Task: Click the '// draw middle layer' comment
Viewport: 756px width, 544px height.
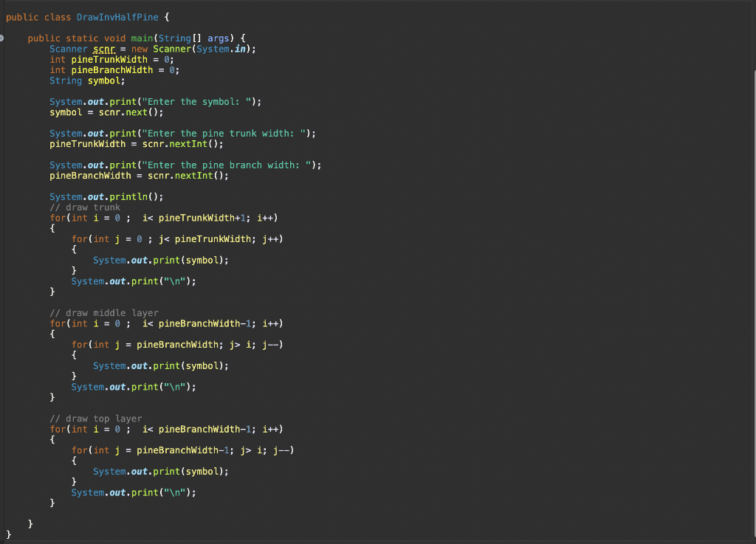Action: click(104, 313)
